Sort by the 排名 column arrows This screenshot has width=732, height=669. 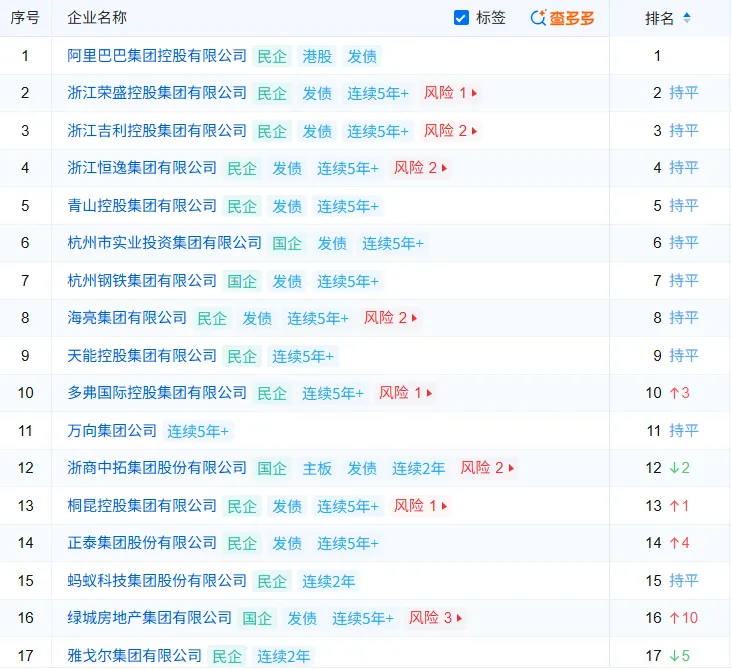pos(686,18)
